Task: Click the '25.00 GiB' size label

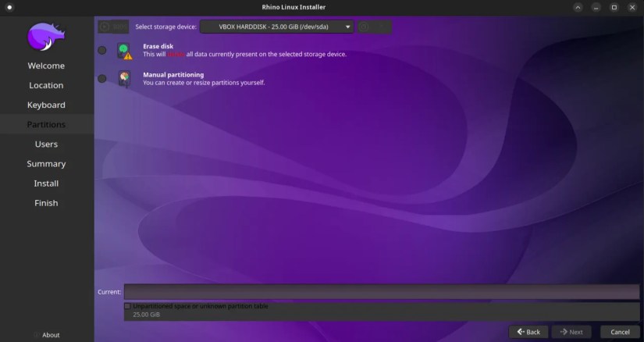Action: click(146, 315)
